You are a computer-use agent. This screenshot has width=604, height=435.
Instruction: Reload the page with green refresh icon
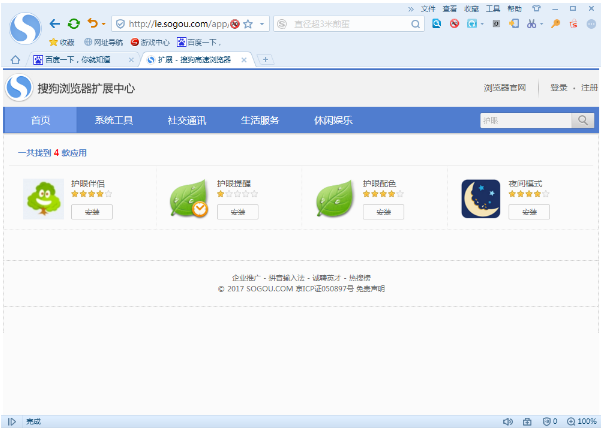click(74, 24)
